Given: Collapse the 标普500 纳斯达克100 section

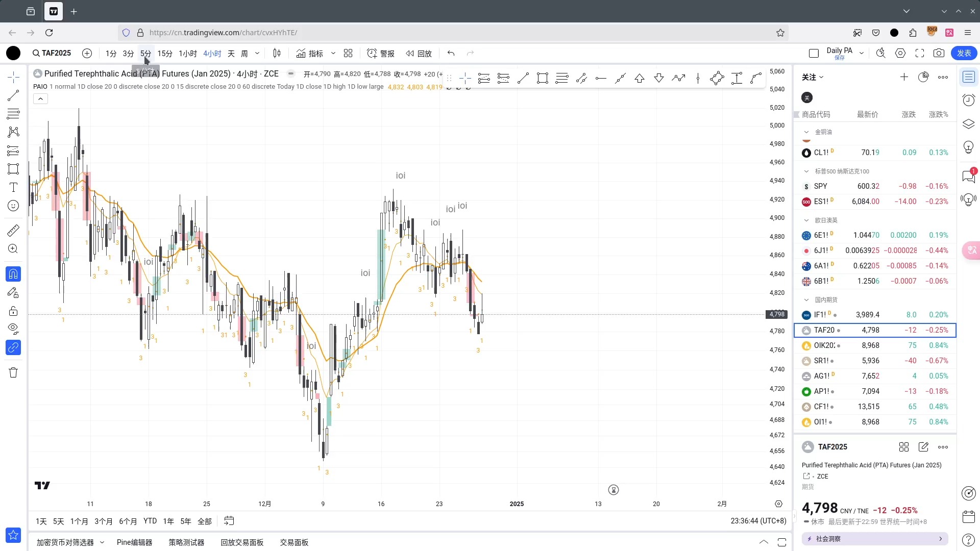Looking at the screenshot, I should tap(806, 171).
